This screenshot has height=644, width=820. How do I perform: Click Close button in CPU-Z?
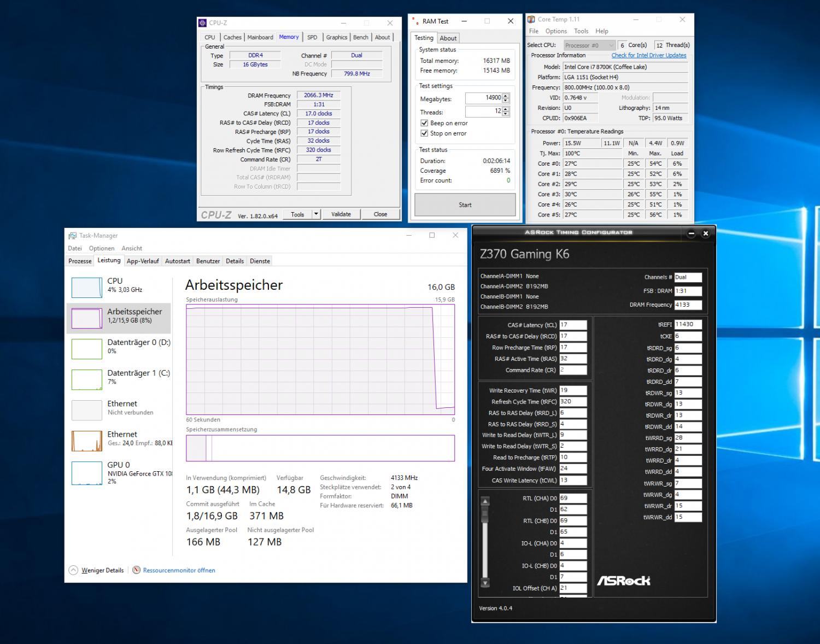[x=380, y=214]
